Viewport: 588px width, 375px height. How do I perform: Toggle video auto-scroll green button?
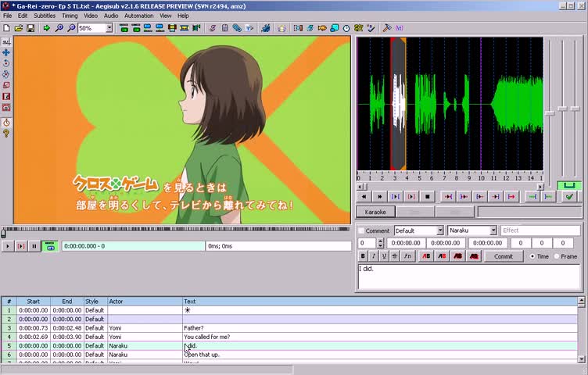point(50,246)
